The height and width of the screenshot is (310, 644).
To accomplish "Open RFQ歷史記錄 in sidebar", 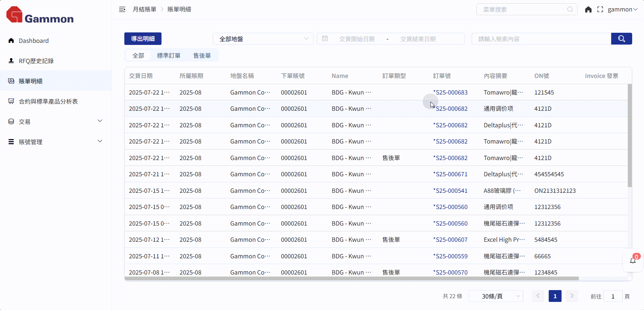I will (x=36, y=61).
